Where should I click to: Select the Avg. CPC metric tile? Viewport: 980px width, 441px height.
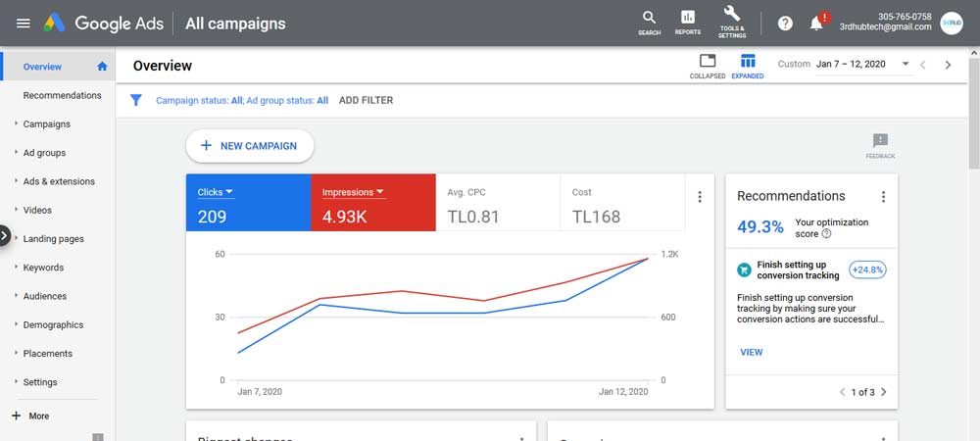pos(498,203)
